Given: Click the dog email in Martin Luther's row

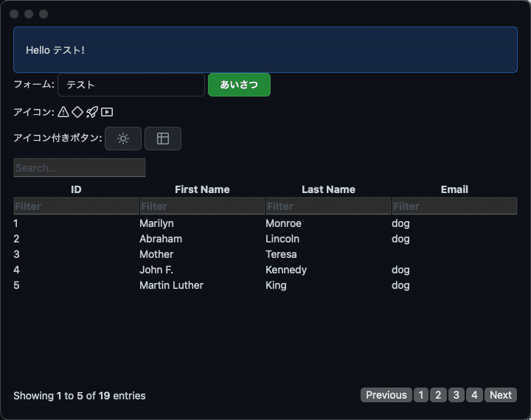Looking at the screenshot, I should click(400, 285).
